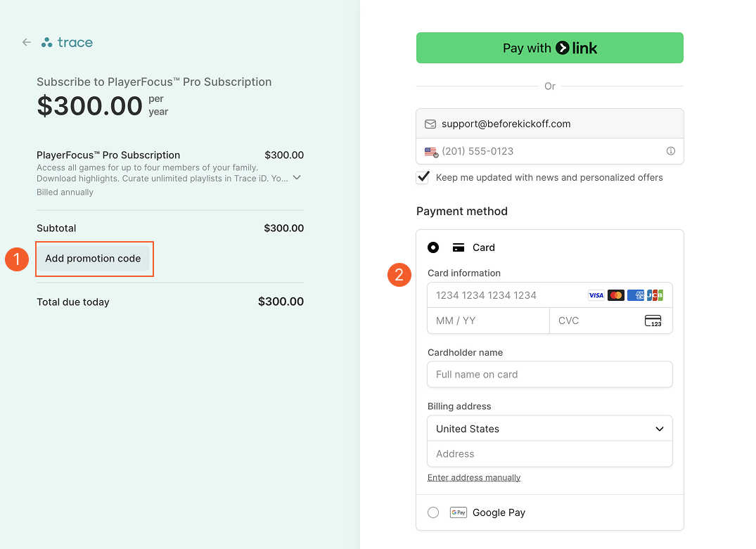Select the Google Pay radio button

tap(433, 512)
